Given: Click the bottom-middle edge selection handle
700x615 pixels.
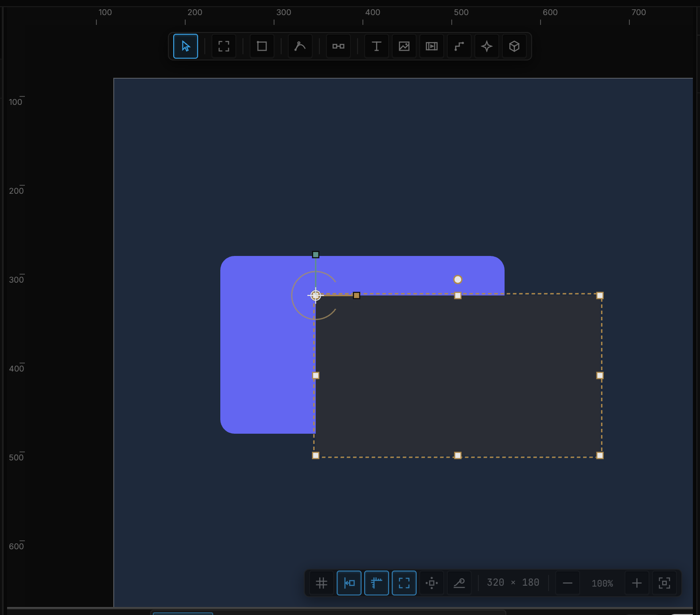Looking at the screenshot, I should click(458, 455).
